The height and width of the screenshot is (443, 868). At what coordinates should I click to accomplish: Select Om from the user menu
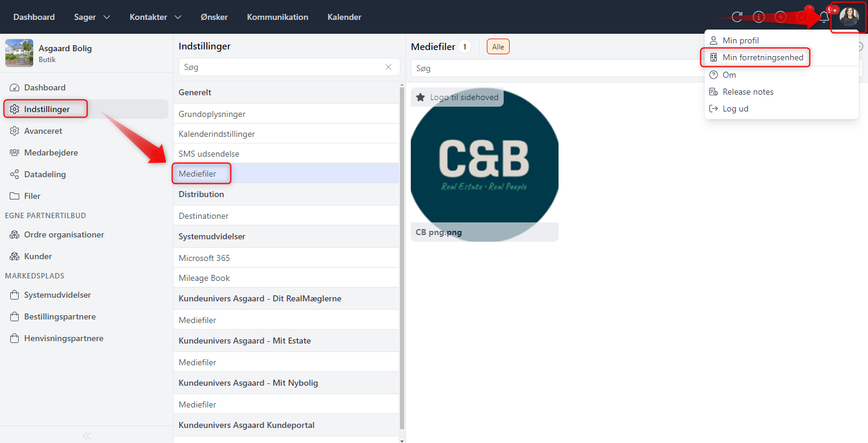pyautogui.click(x=781, y=75)
